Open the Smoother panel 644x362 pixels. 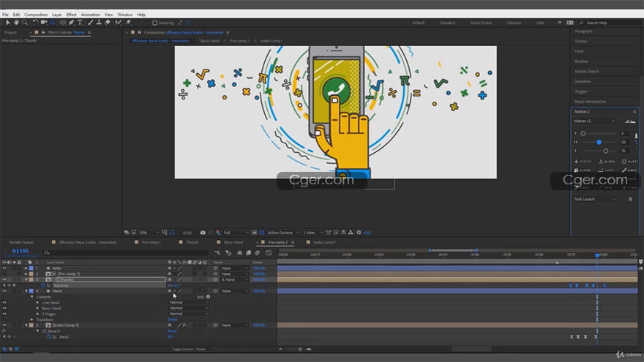[583, 81]
